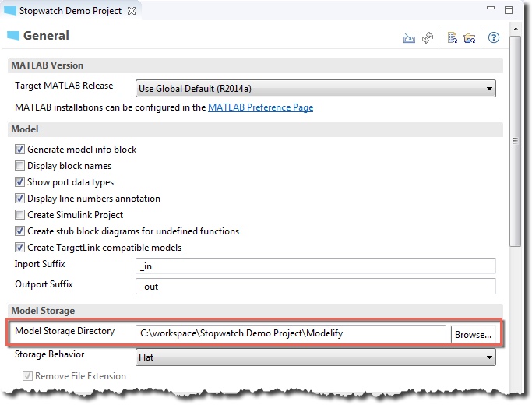Open the MATLAB Preference Page link
This screenshot has width=532, height=405.
[261, 107]
